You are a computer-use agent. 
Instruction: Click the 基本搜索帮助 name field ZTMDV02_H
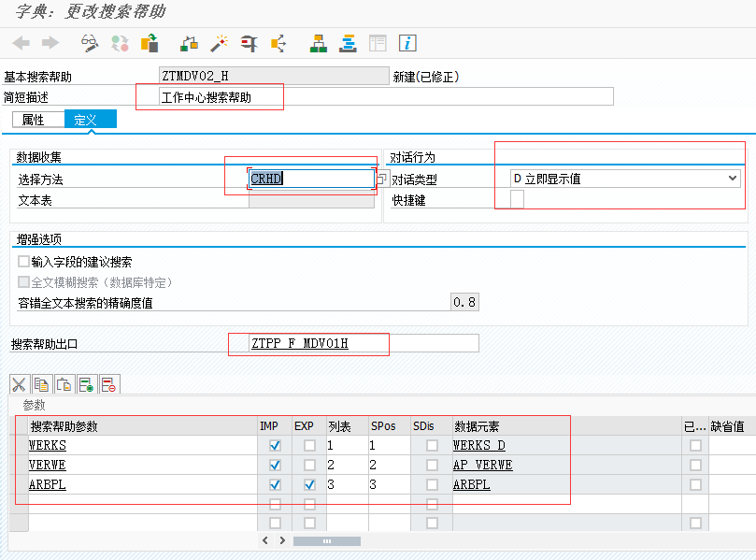pyautogui.click(x=274, y=76)
